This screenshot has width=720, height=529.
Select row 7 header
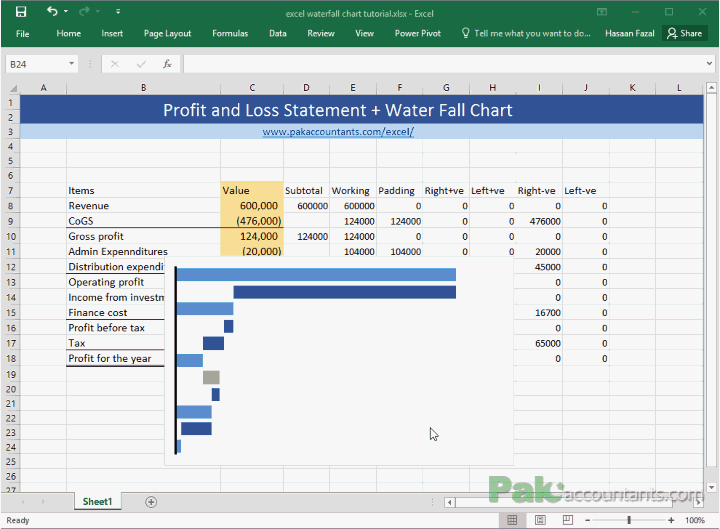coord(10,191)
